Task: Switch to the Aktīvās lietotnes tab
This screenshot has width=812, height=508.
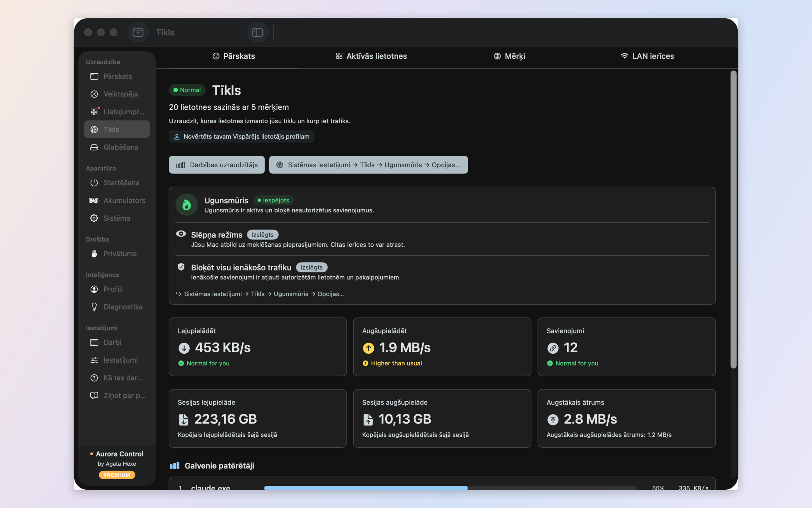Action: pos(371,56)
